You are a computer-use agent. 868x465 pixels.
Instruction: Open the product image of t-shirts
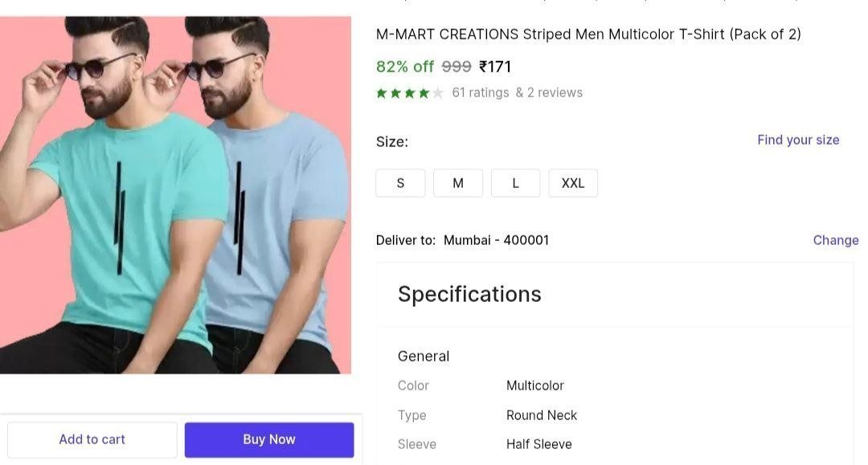point(175,195)
